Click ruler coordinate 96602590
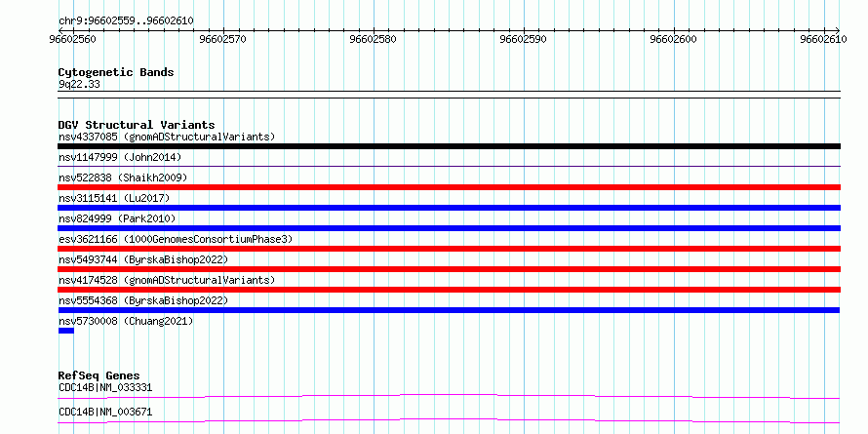The height and width of the screenshot is (434, 868). point(521,39)
